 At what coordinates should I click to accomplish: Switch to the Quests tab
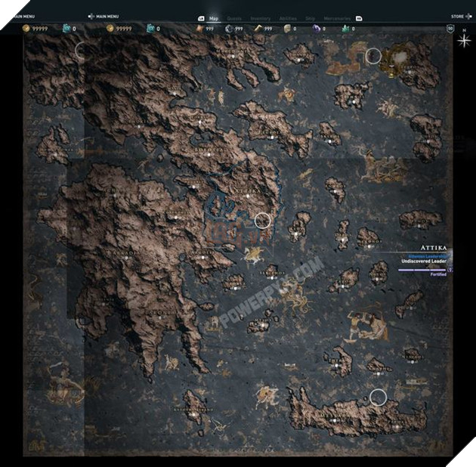(234, 19)
